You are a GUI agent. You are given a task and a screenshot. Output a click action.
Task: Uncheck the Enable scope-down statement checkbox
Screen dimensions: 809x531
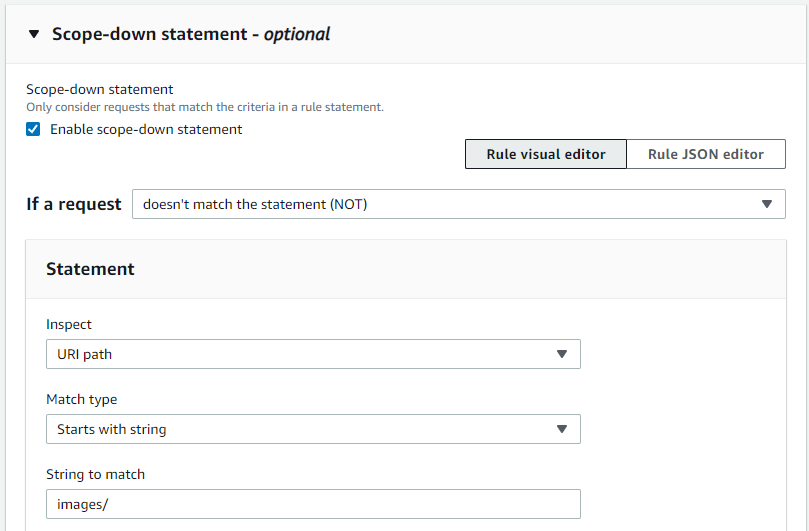pyautogui.click(x=33, y=129)
